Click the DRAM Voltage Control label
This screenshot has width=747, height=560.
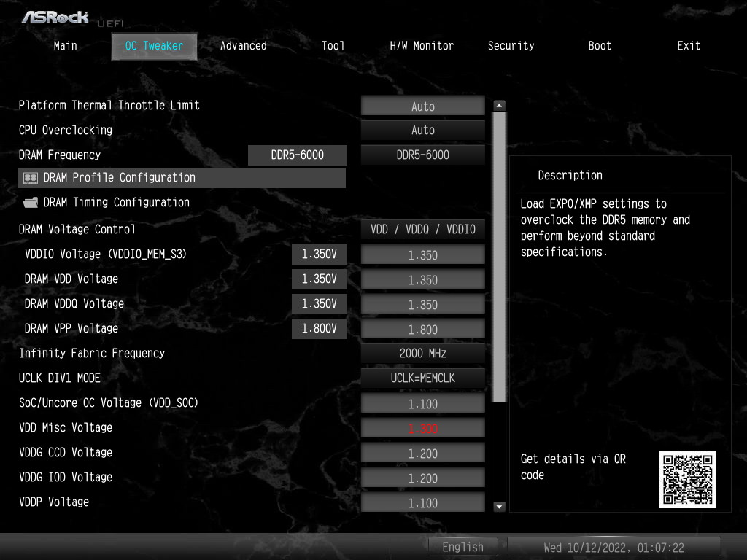[x=77, y=229]
